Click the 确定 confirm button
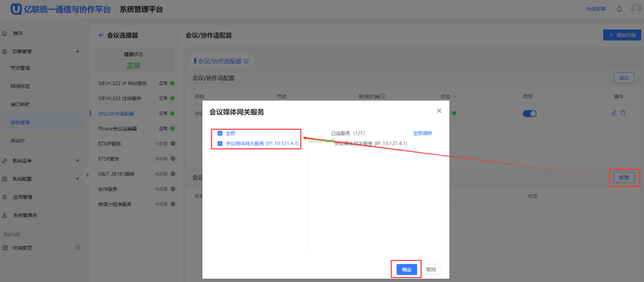Screen dimensions: 644x282 click(x=406, y=269)
